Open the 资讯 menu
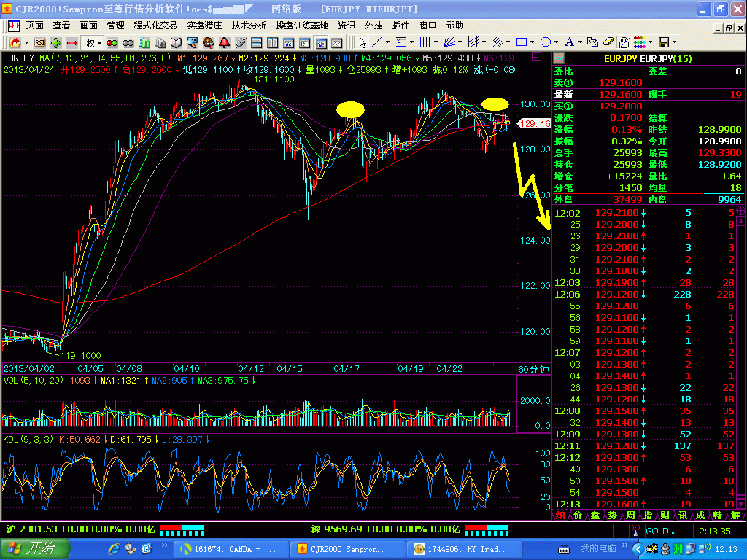The width and height of the screenshot is (747, 560). pos(347,26)
